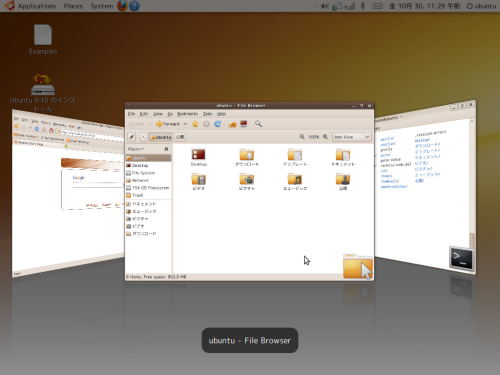Reload the folder with the blue Refresh icon
The width and height of the screenshot is (500, 375).
(x=218, y=124)
